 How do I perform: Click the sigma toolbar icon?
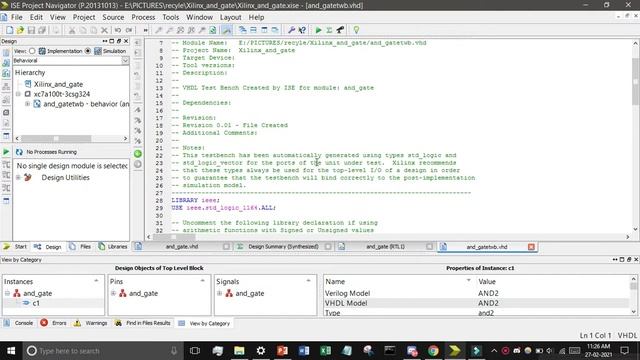(329, 30)
